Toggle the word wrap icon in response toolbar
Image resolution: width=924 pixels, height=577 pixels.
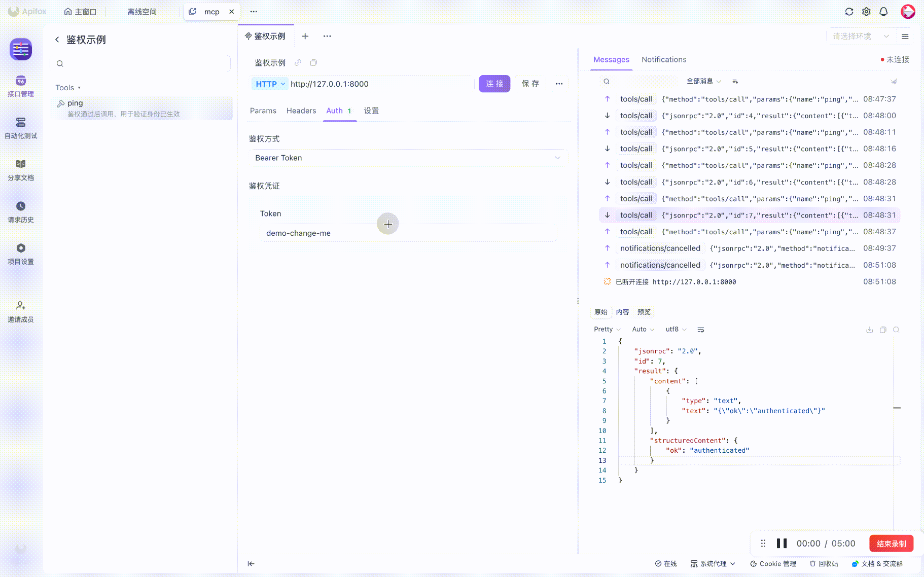point(701,330)
